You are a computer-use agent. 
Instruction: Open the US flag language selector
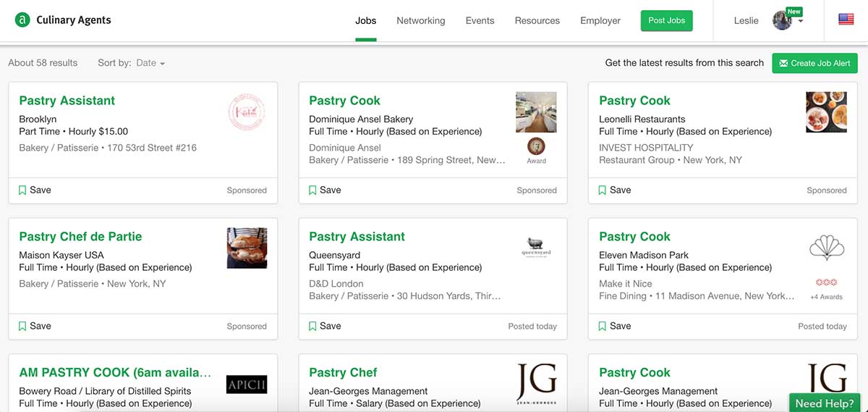pos(846,20)
